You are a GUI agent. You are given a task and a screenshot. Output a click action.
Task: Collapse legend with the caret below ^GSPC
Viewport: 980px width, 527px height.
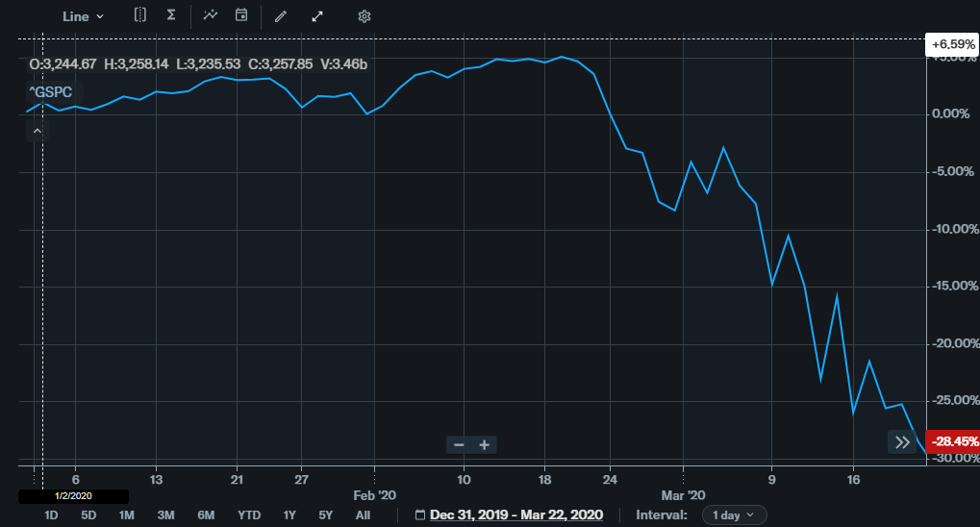(x=37, y=130)
